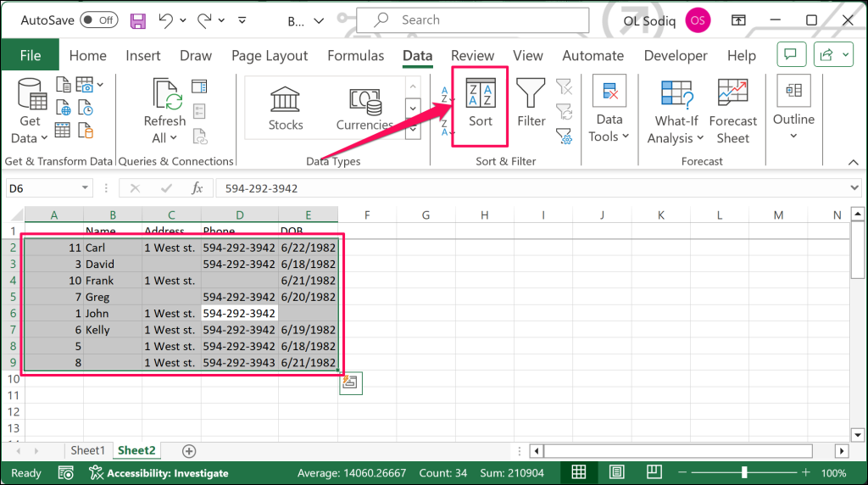Select the Stocks data type
The height and width of the screenshot is (485, 868).
point(286,109)
